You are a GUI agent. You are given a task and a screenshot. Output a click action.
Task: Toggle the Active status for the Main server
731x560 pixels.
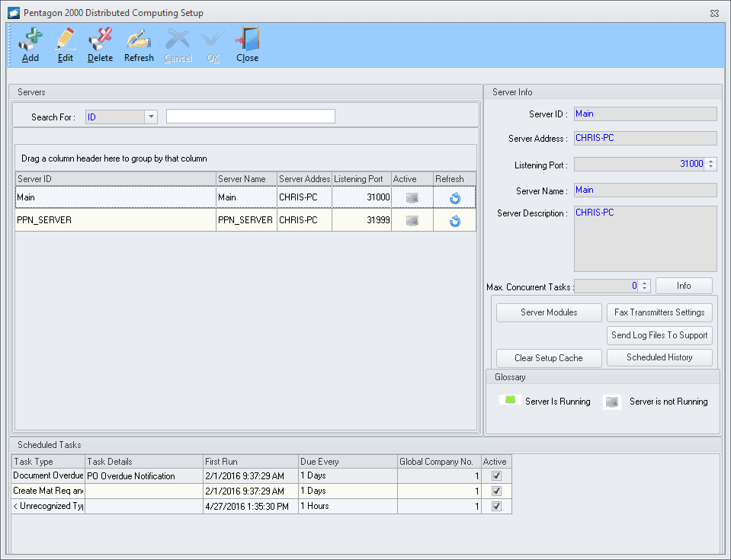coord(412,197)
